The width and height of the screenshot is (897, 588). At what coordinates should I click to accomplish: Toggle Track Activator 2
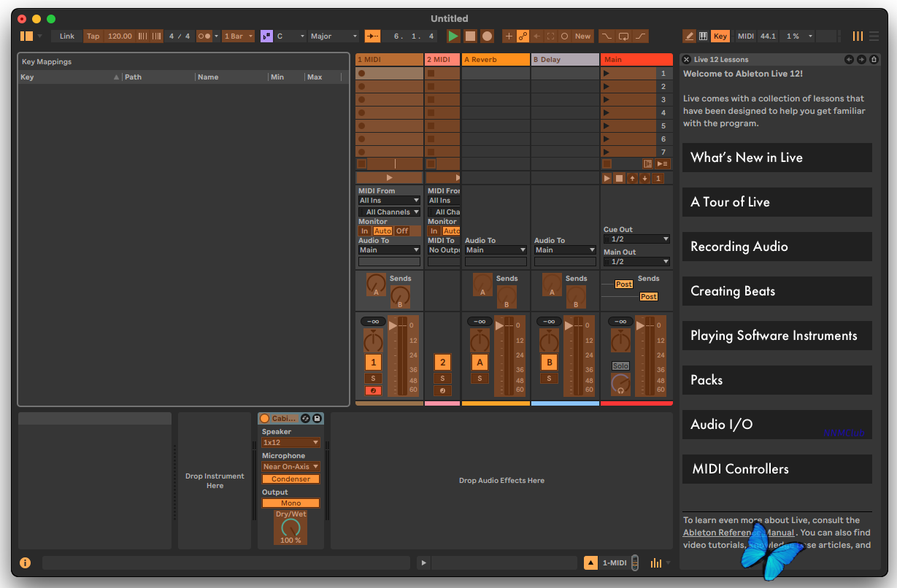(x=442, y=363)
